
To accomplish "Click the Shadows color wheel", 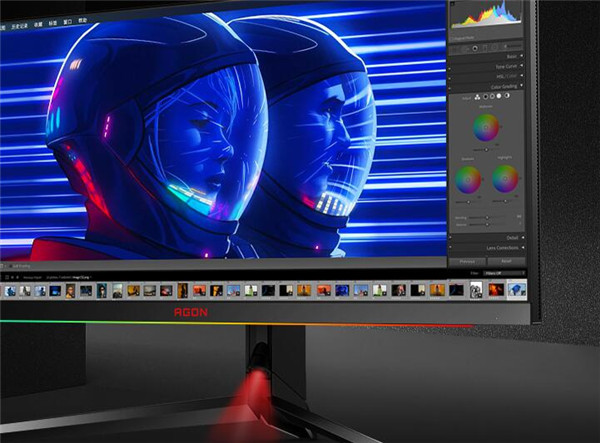I will pos(469,179).
